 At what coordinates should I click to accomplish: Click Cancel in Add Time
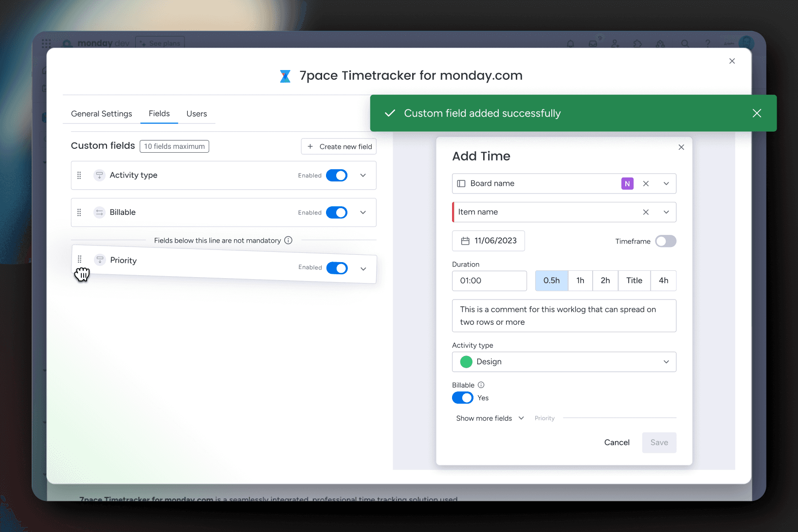click(x=617, y=443)
